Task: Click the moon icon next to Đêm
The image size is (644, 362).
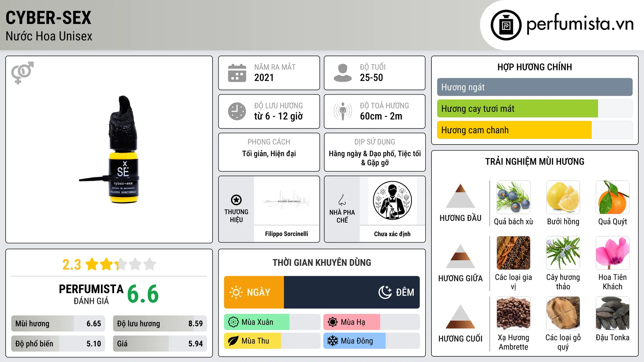Action: coord(385,292)
